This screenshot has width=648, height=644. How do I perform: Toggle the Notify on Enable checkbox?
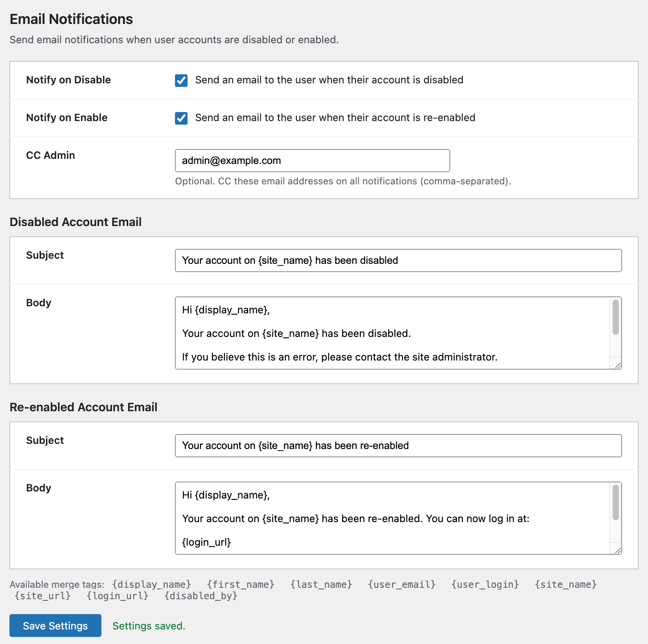point(181,118)
